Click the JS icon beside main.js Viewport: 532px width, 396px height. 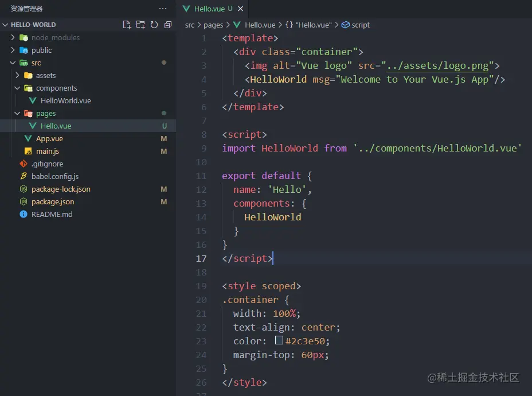pos(28,151)
